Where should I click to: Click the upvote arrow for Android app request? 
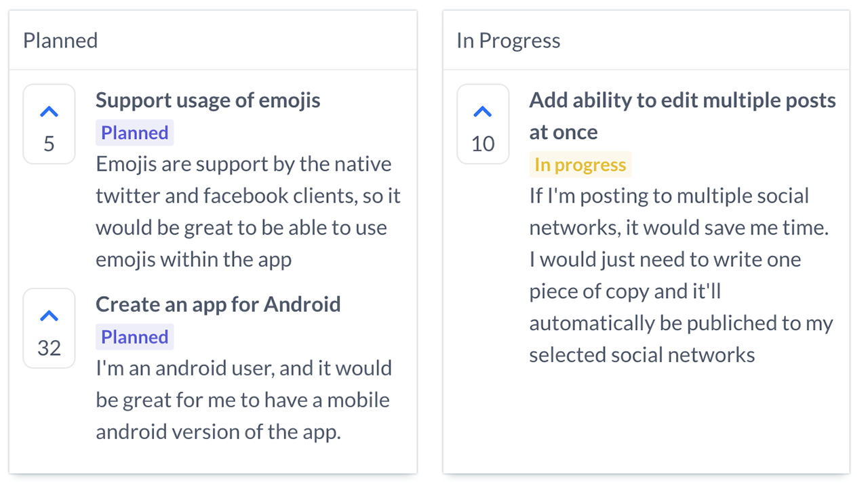click(49, 316)
